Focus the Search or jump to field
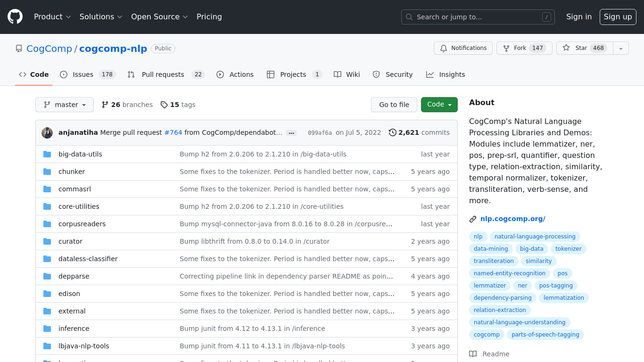Viewport: 644px width, 362px height. coord(478,17)
